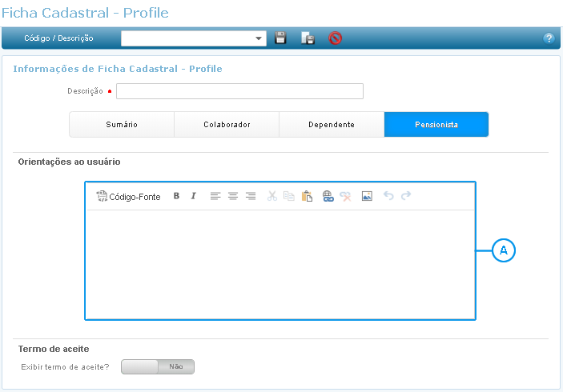Expand the Código / Descrição dropdown
The width and height of the screenshot is (563, 392).
point(259,38)
